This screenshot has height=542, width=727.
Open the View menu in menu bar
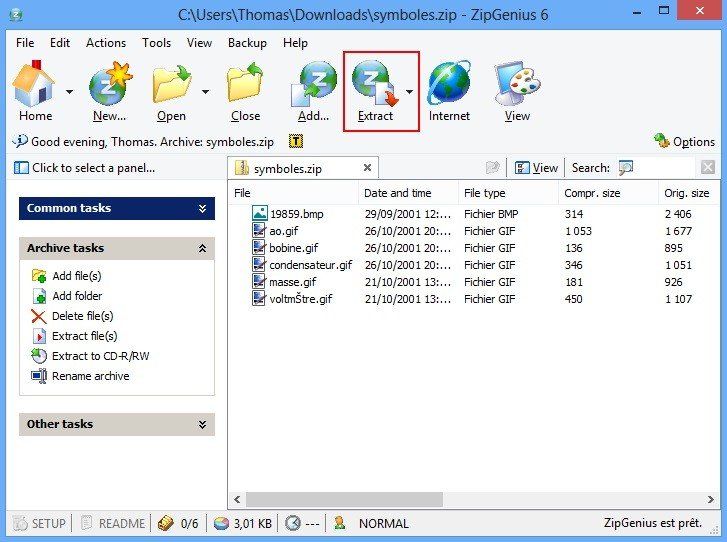pos(199,43)
